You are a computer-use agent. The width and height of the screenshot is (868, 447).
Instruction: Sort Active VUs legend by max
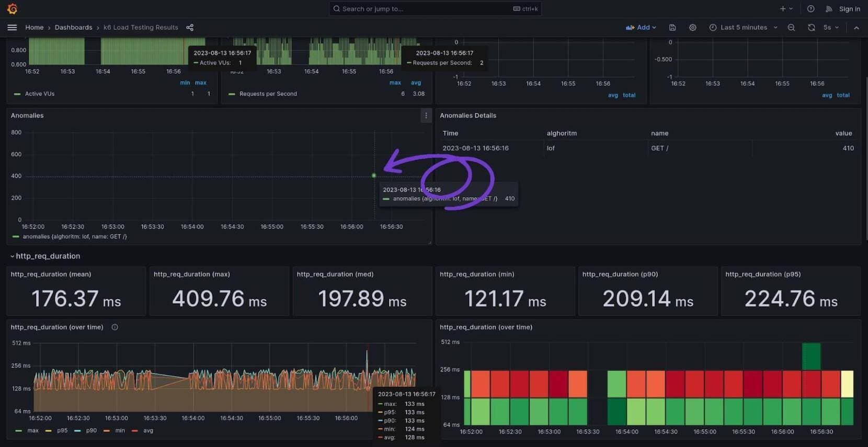tap(201, 83)
